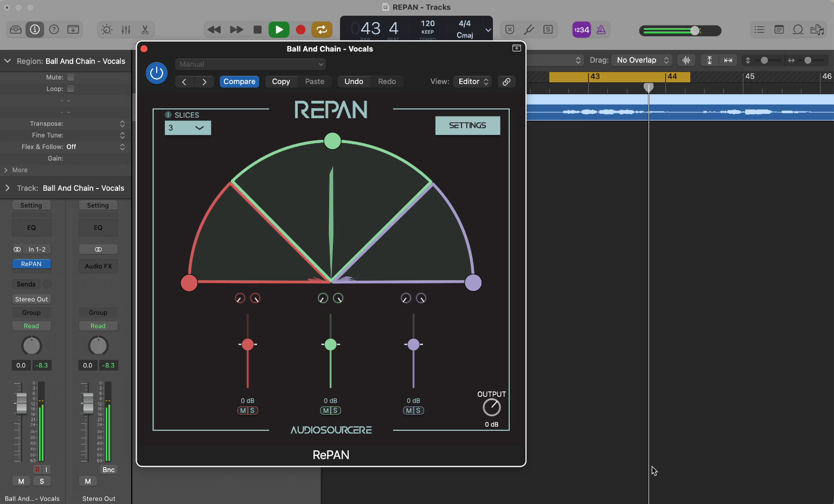Open the Note Pads icon
The height and width of the screenshot is (504, 834).
point(779,29)
